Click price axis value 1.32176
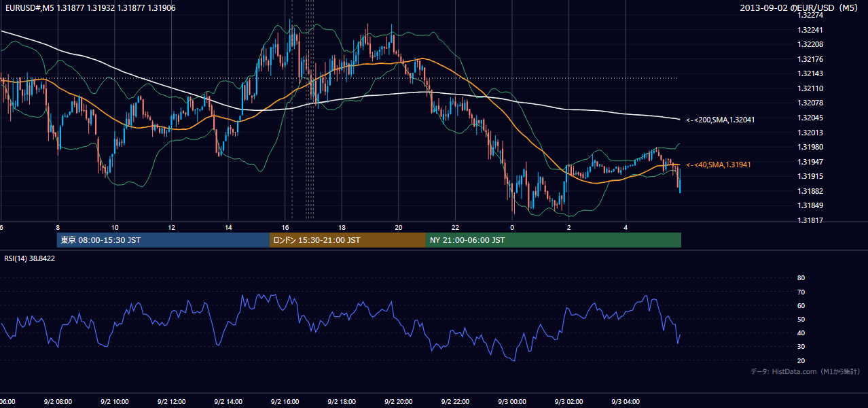The height and width of the screenshot is (408, 868). (810, 59)
